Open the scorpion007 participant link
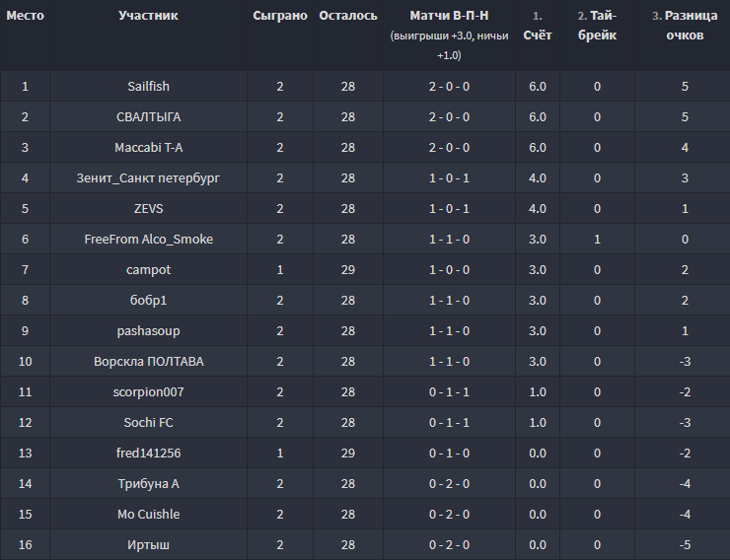Image resolution: width=730 pixels, height=560 pixels. [148, 392]
